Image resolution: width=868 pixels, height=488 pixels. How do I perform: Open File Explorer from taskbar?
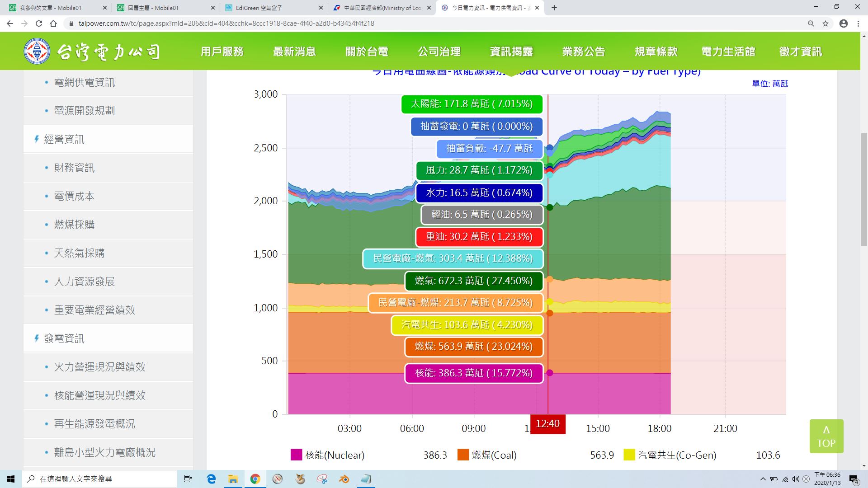coord(233,479)
